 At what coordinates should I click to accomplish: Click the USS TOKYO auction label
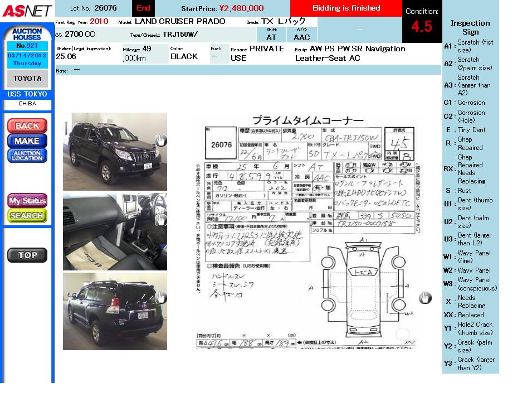pos(27,94)
